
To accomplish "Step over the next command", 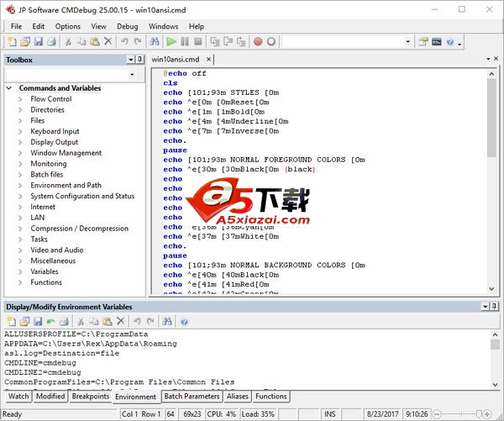I will point(228,41).
